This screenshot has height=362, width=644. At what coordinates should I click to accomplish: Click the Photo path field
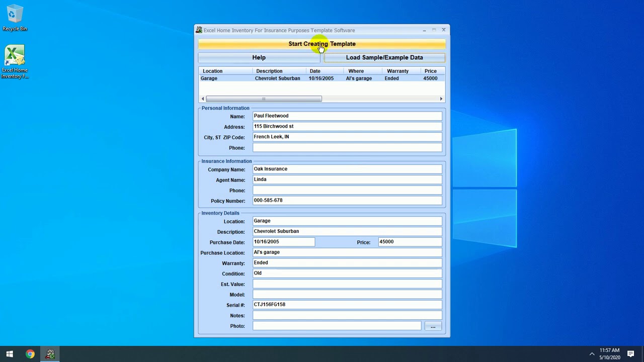tap(337, 326)
